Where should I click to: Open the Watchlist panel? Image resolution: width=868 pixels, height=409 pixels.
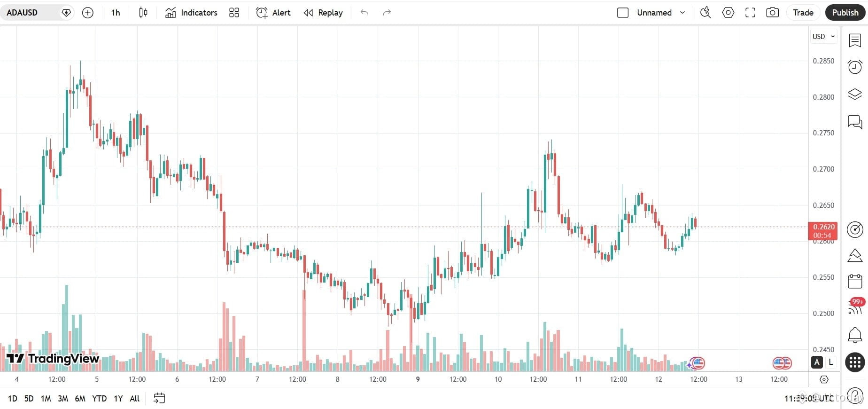854,40
